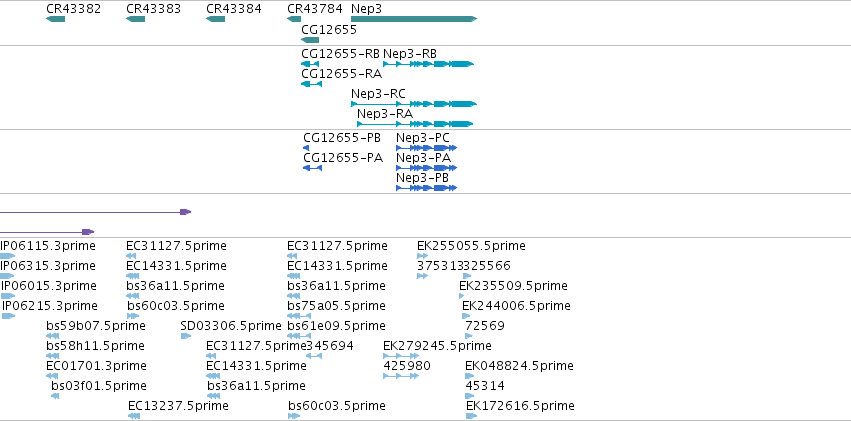Click the longer purple arrow feature
The height and width of the screenshot is (421, 851).
pyautogui.click(x=96, y=212)
